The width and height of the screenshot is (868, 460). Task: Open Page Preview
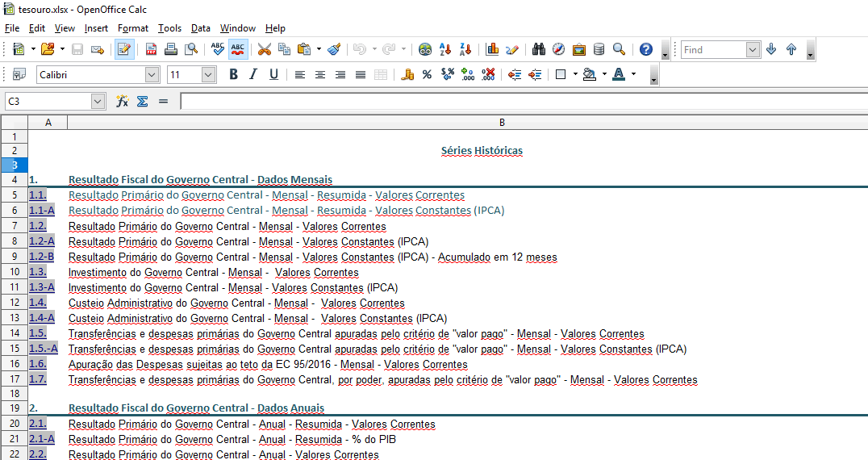[191, 49]
